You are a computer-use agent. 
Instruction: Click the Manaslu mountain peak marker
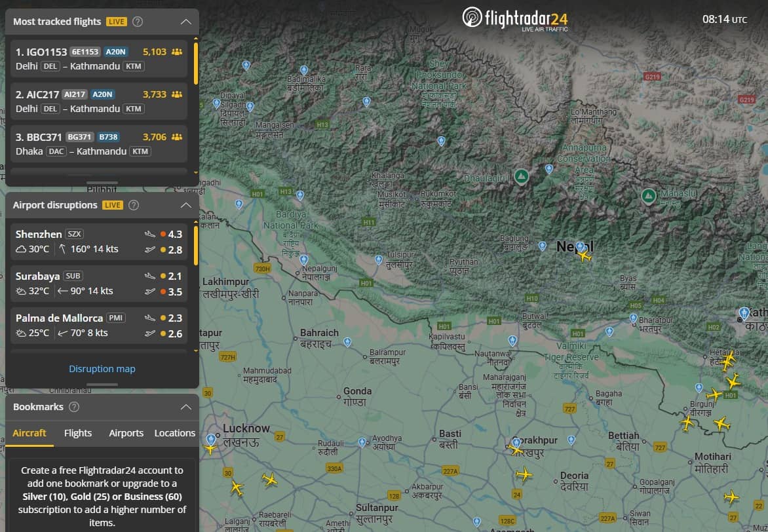[648, 195]
